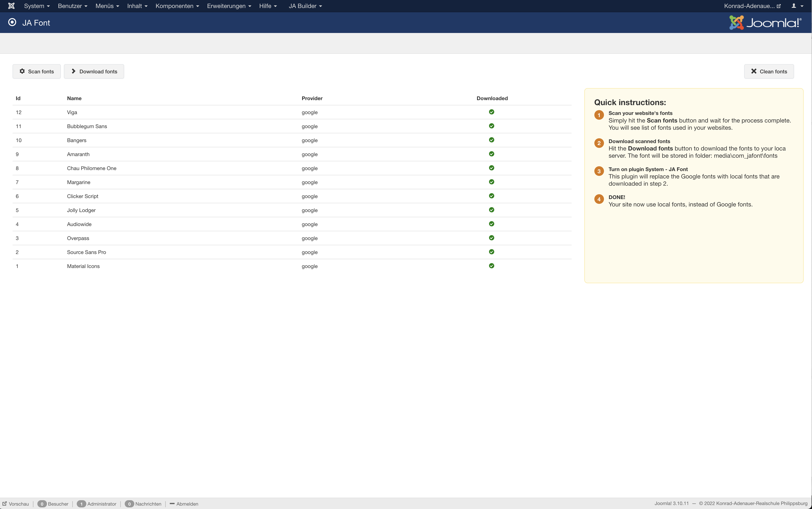The width and height of the screenshot is (812, 509).
Task: Select the Source Sans Pro font row
Action: [86, 252]
